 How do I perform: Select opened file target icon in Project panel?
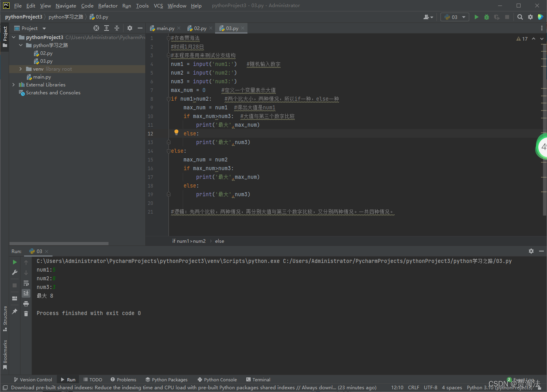(96, 28)
